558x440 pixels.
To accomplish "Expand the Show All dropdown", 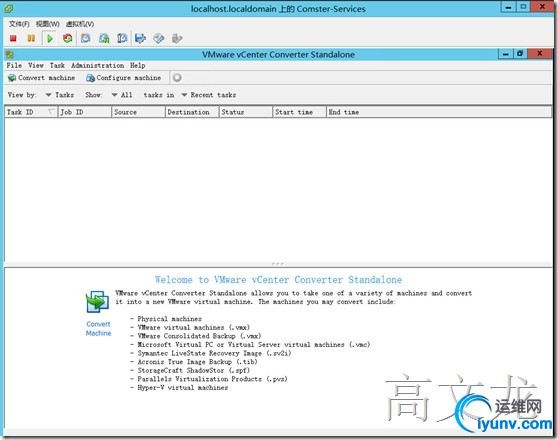I will [x=122, y=95].
